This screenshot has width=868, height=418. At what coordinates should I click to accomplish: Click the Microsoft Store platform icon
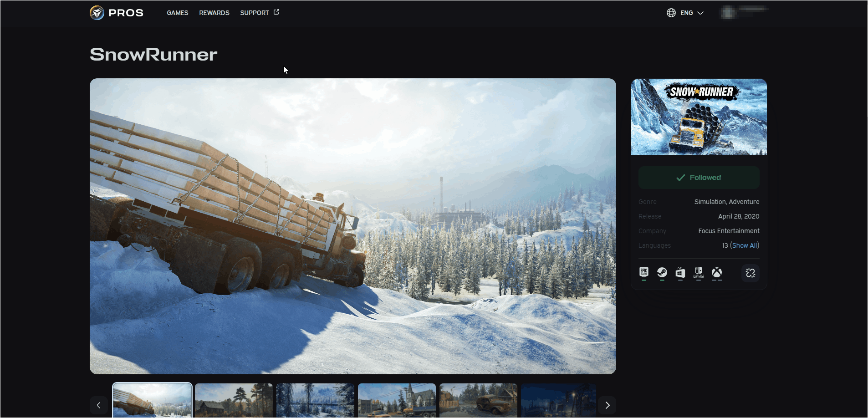point(680,272)
